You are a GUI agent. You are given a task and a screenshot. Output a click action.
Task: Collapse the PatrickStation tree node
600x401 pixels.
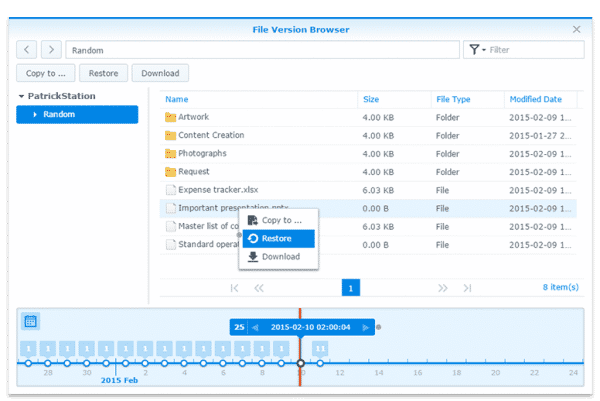(x=22, y=97)
